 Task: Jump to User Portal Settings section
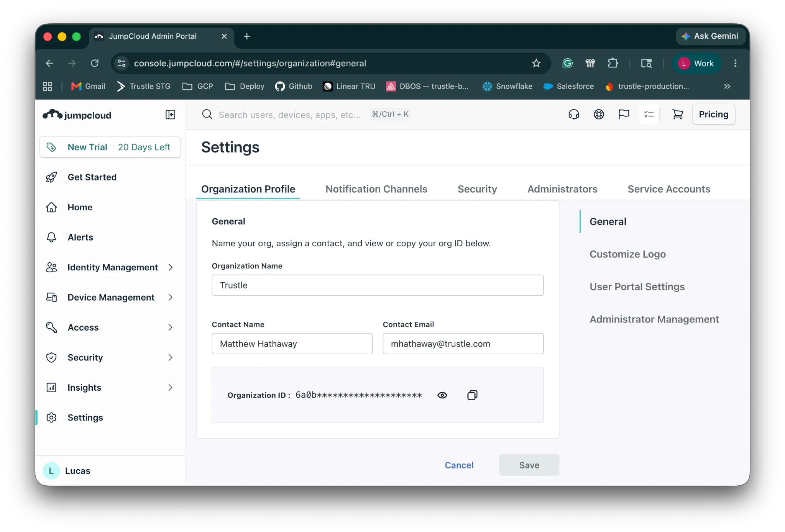[637, 286]
